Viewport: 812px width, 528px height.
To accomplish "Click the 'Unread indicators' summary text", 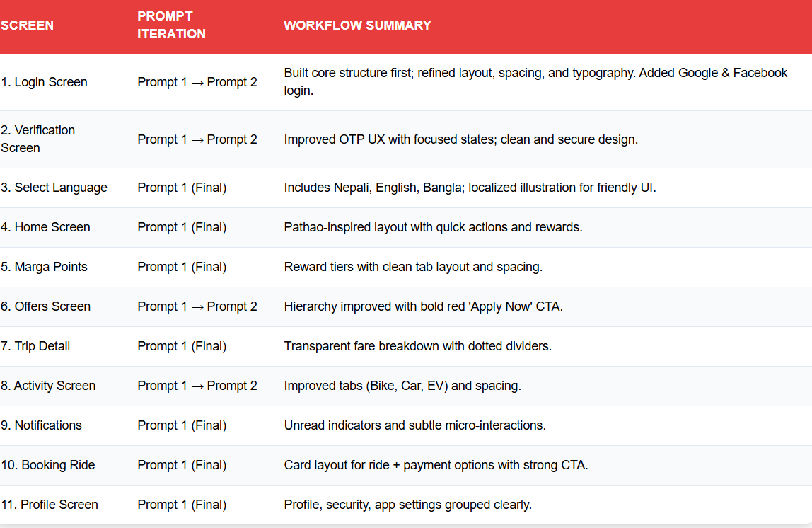I will click(x=414, y=425).
